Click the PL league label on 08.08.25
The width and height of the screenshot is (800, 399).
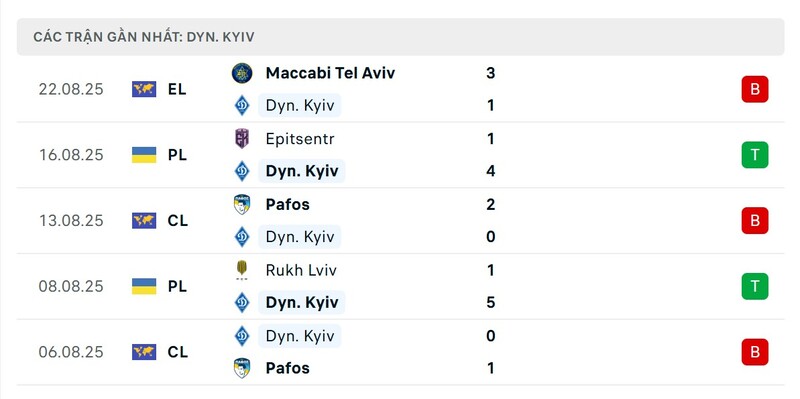click(x=177, y=286)
